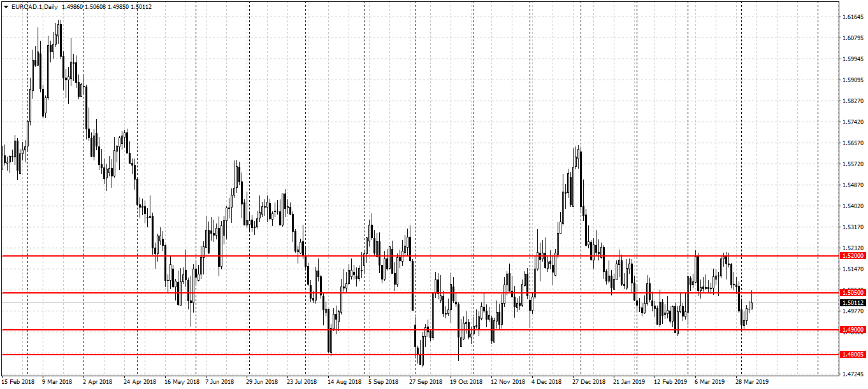Click the 1.54870 price axis label
The width and height of the screenshot is (868, 389).
tap(853, 185)
